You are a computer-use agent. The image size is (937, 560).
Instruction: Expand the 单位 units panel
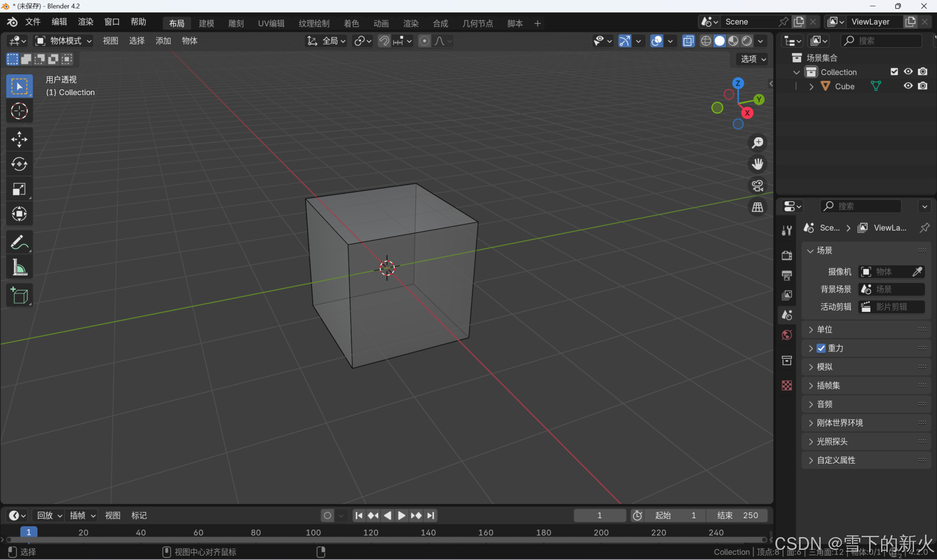[x=824, y=329]
